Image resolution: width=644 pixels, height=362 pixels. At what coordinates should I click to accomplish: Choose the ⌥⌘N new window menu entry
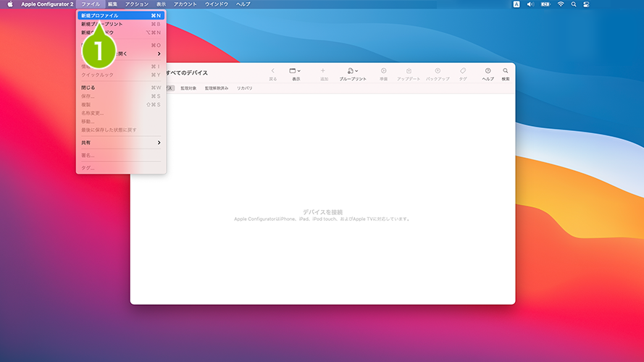coord(121,33)
